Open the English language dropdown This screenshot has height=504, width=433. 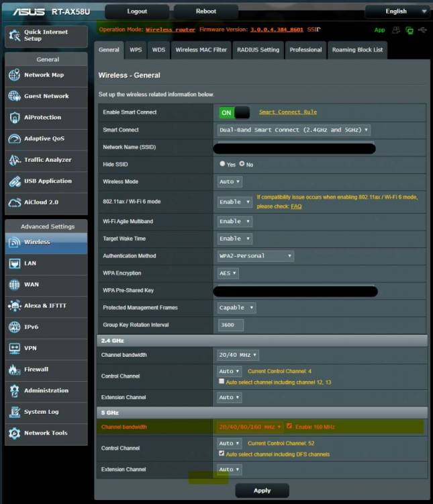click(x=397, y=11)
